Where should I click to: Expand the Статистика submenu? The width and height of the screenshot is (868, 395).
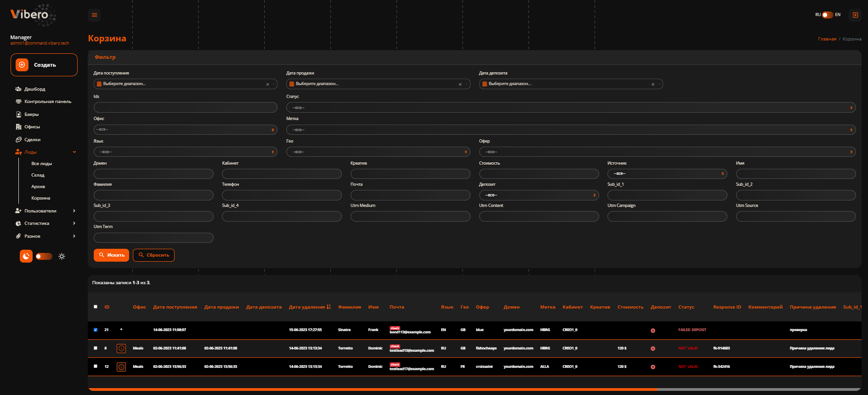74,223
